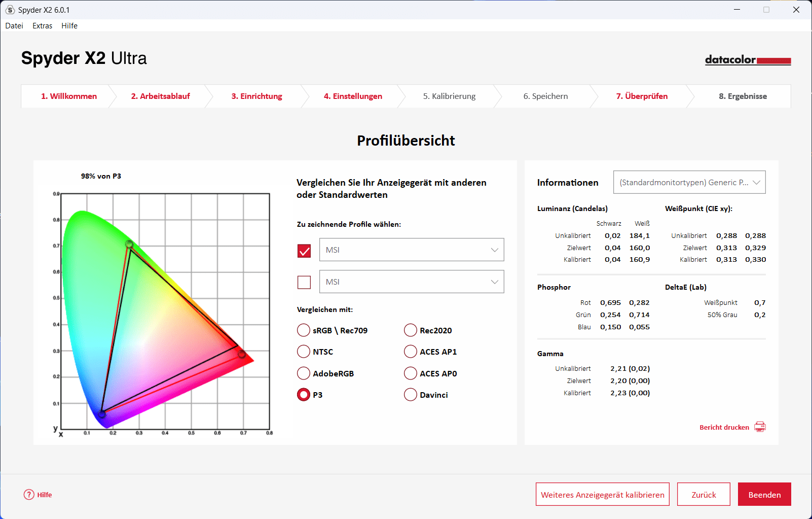Go to step 2. Arbeitsablauf
This screenshot has height=519, width=812.
coord(161,96)
